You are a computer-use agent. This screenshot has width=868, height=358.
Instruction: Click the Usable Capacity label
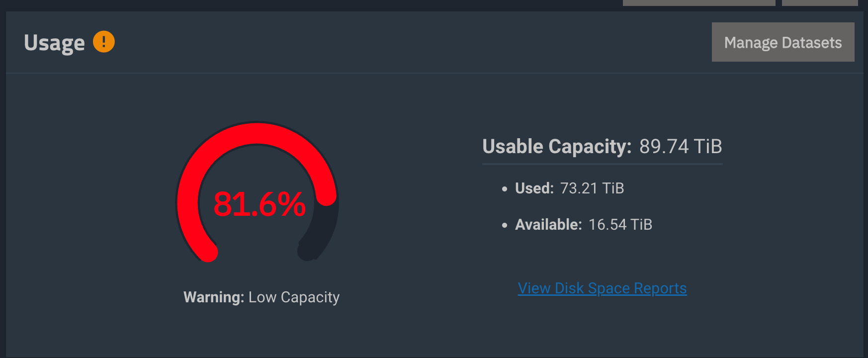coord(557,147)
